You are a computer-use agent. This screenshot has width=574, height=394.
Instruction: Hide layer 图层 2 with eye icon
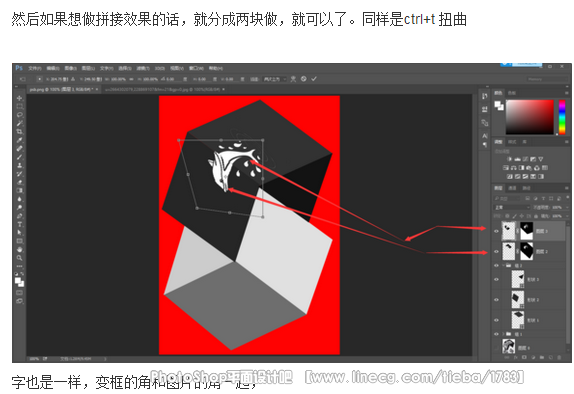[496, 252]
